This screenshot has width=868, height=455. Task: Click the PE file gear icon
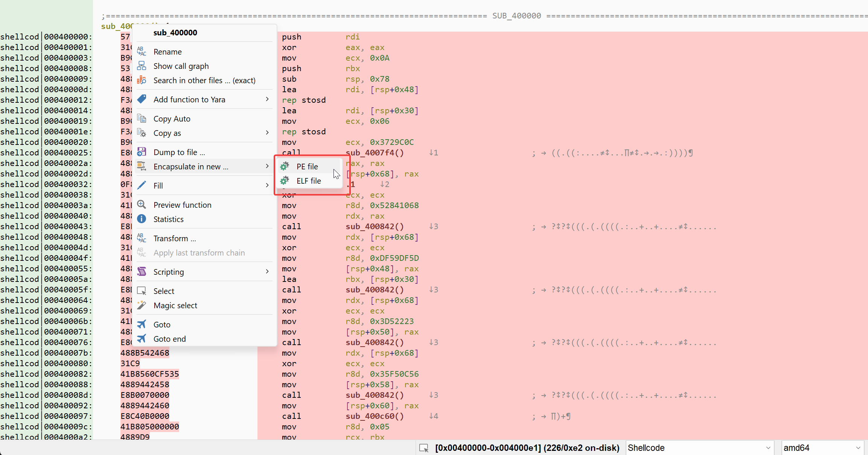click(x=285, y=166)
